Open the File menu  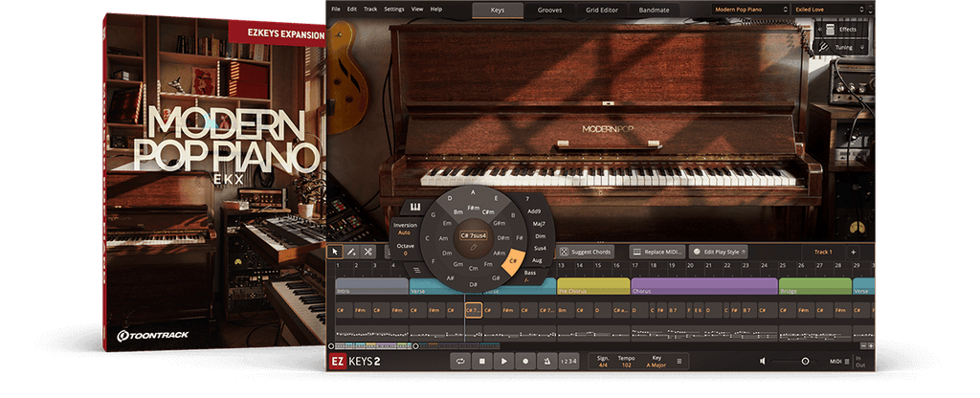[336, 10]
